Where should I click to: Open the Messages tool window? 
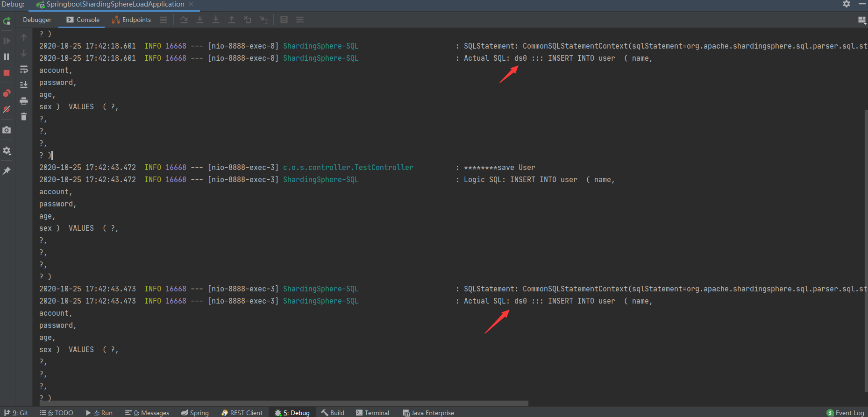147,413
